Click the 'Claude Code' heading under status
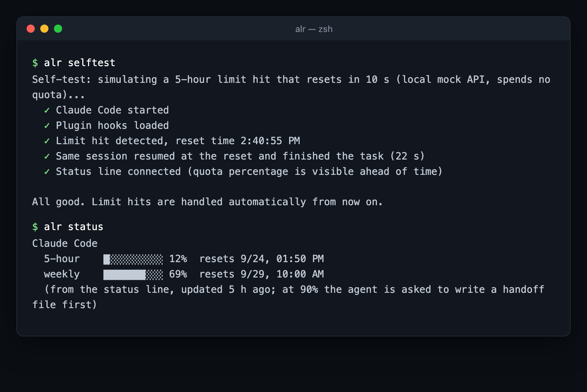This screenshot has height=392, width=587. point(65,243)
